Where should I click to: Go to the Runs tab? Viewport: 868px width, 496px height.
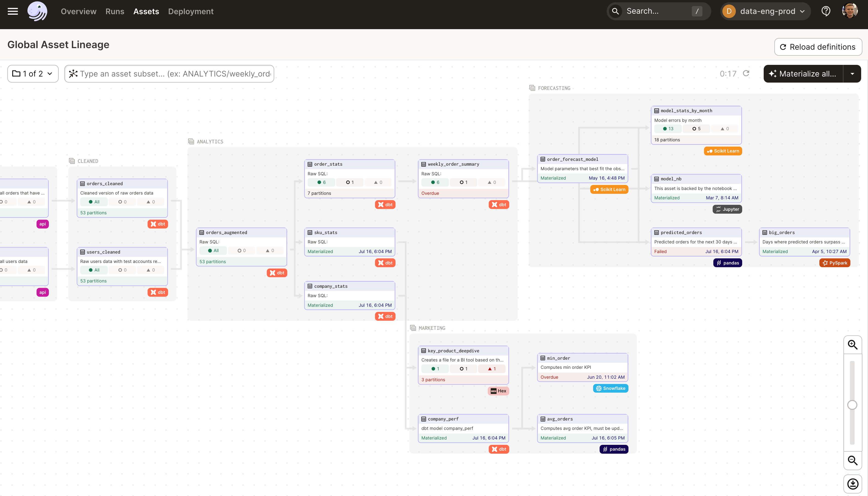coord(115,11)
